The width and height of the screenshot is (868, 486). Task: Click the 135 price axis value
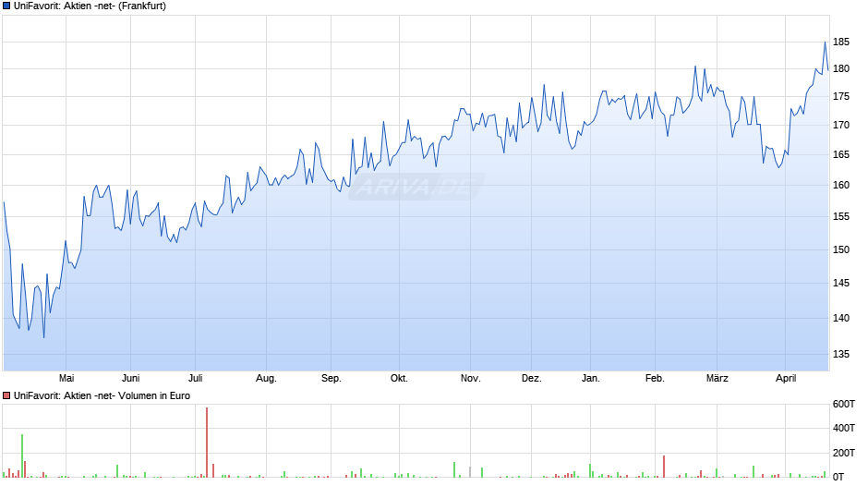pos(841,354)
